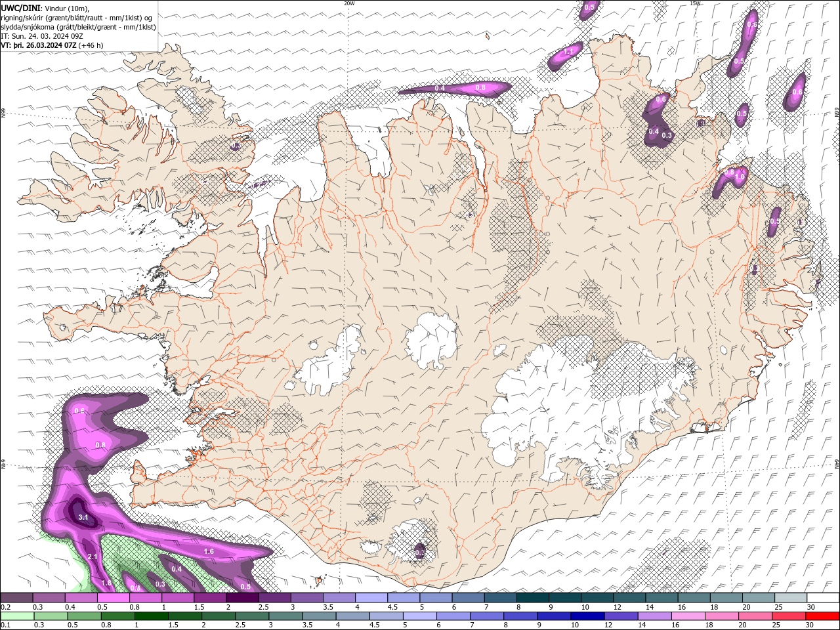Pick the white 30 swatch in the top legend
This screenshot has height=630, width=840.
coord(823,598)
